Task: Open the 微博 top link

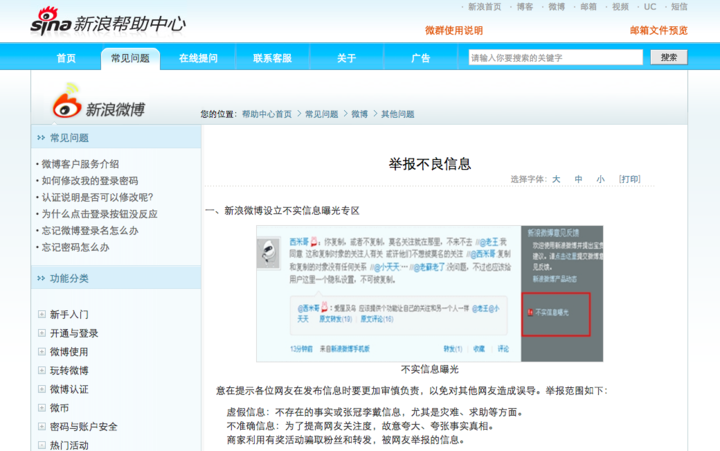Action: pos(557,7)
